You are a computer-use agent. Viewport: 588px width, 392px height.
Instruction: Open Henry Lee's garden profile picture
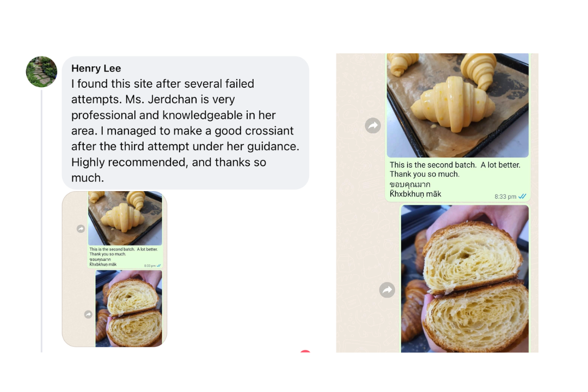coord(41,72)
